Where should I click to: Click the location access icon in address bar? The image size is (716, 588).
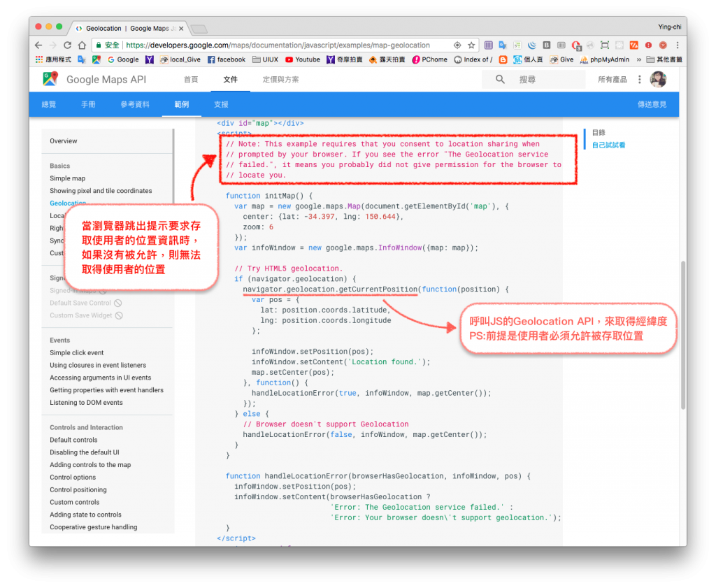pyautogui.click(x=457, y=45)
